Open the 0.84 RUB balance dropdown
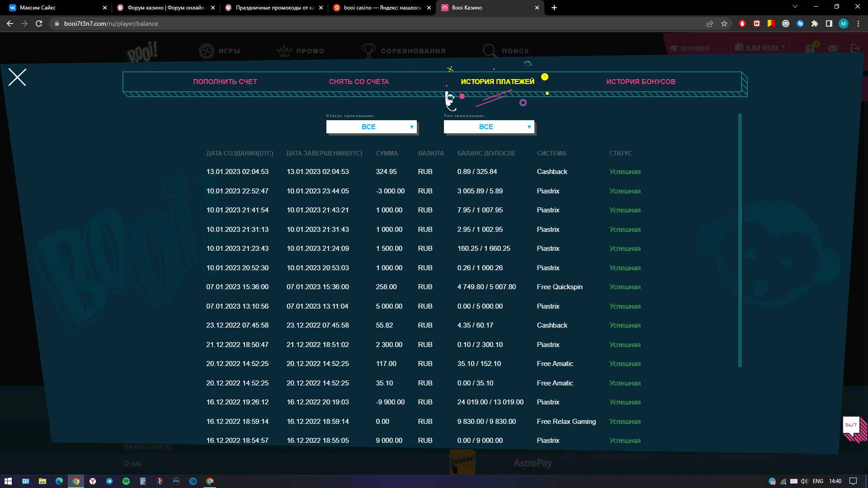The image size is (868, 488). 760,47
